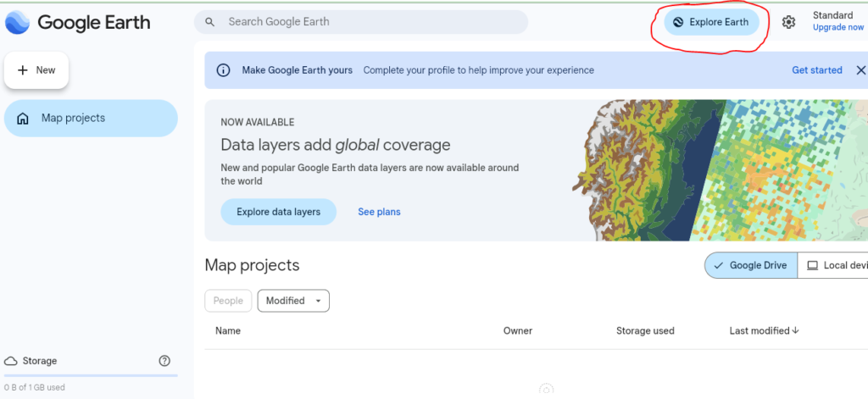Click the Upgrade now link
Viewport: 868px width, 399px height.
click(838, 27)
